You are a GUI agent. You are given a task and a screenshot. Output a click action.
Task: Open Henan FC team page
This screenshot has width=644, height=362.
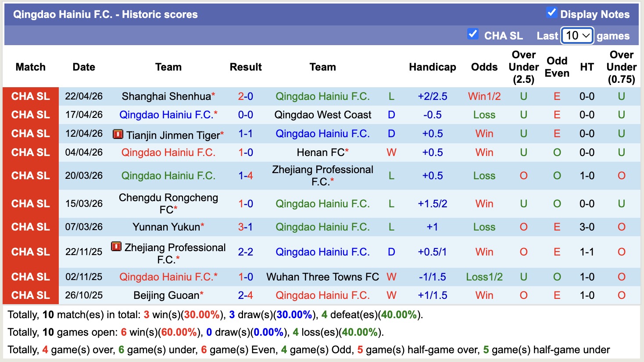tap(321, 153)
